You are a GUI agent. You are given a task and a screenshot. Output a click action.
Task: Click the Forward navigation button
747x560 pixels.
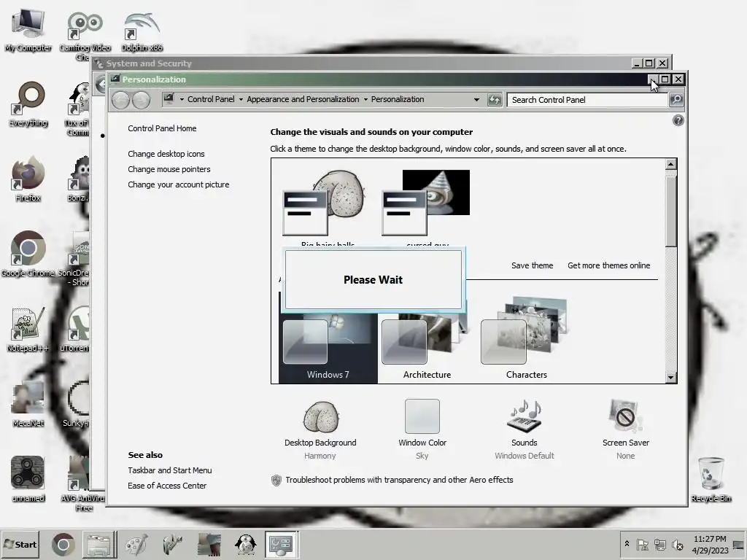click(141, 99)
